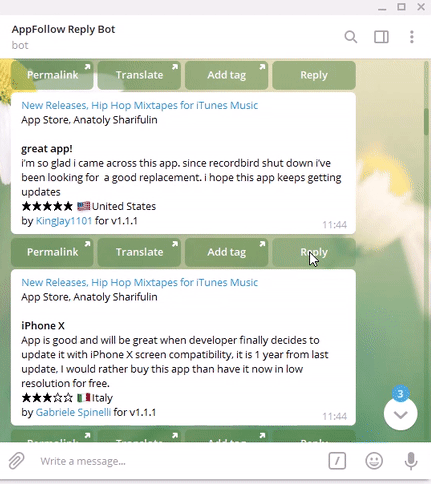Open app link in the great app! review

pos(140,106)
